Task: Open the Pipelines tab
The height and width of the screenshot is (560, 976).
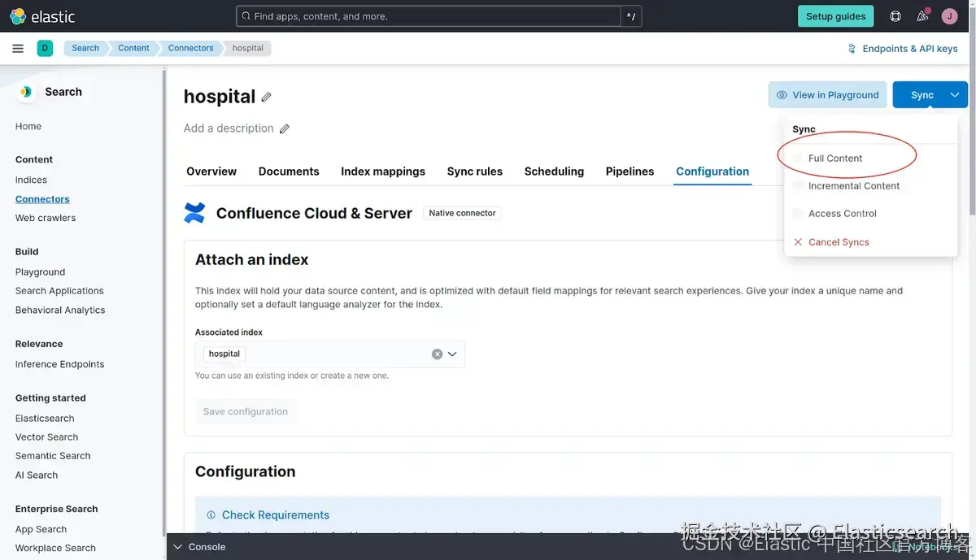Action: pos(630,171)
